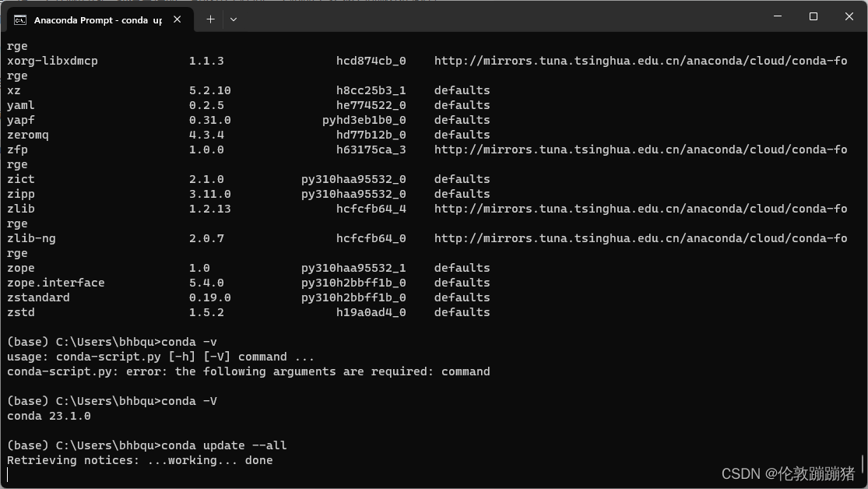
Task: Select the Anaconda Prompt tab title
Action: (97, 20)
